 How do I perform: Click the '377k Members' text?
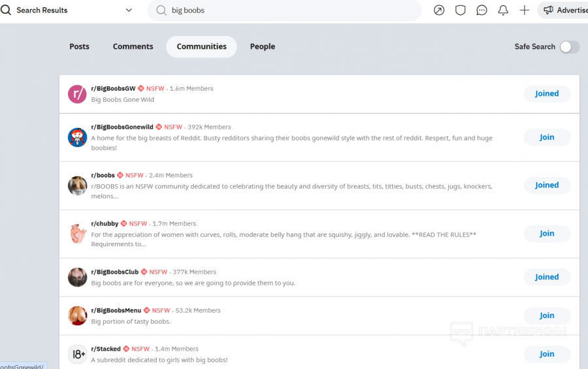pos(195,272)
